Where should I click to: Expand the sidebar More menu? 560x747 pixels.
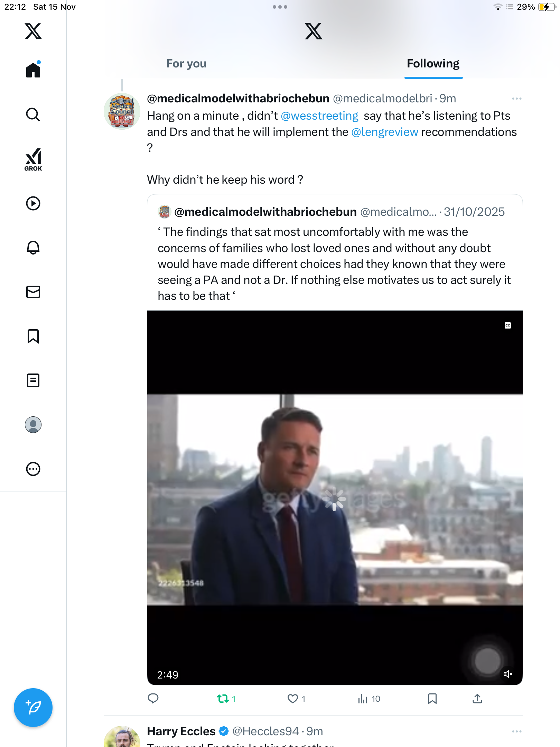tap(33, 469)
